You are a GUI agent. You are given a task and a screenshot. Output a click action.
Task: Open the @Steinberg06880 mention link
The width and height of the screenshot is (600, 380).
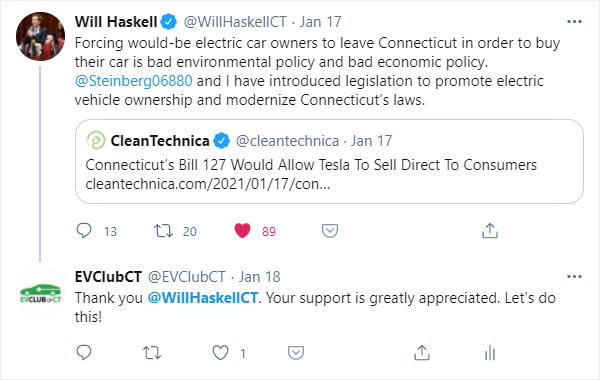[134, 81]
